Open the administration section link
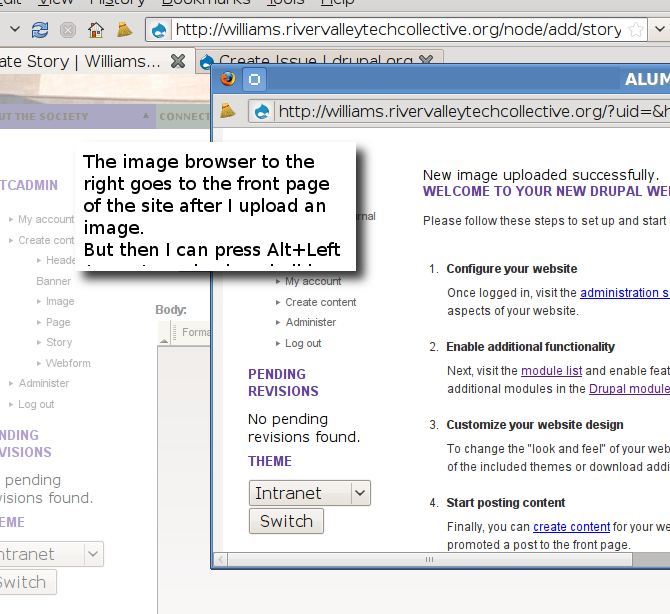Image resolution: width=670 pixels, height=614 pixels. click(x=625, y=293)
